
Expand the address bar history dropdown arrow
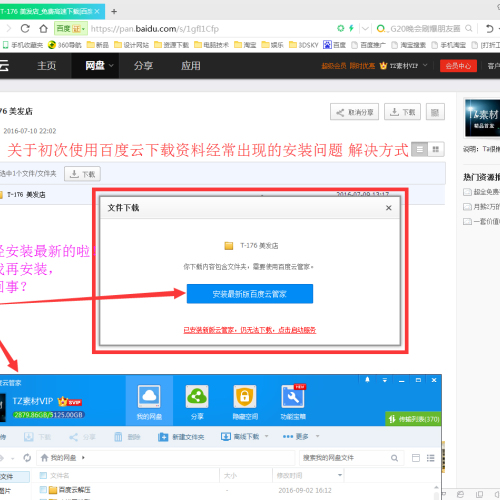pos(365,29)
